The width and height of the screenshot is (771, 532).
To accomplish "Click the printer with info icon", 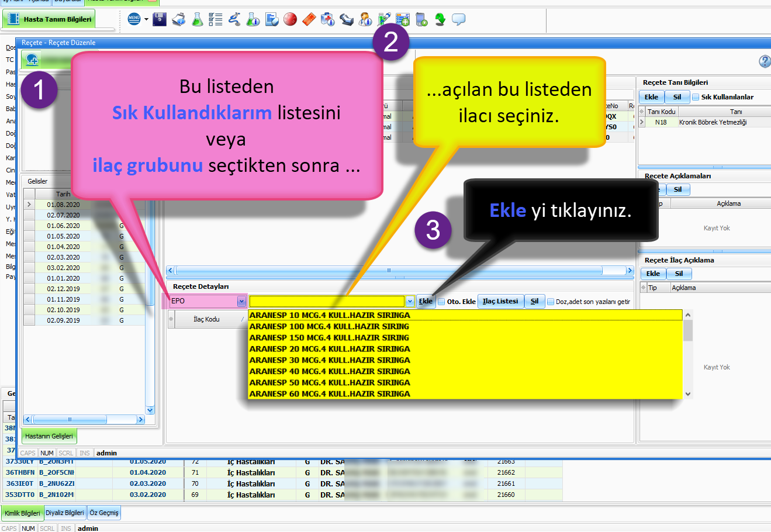I will tap(179, 19).
